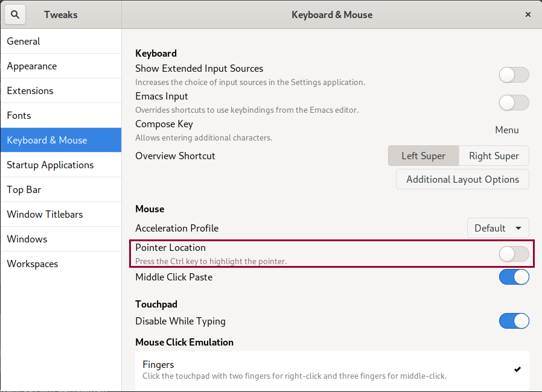Enable Show Extended Input Sources switch

514,75
